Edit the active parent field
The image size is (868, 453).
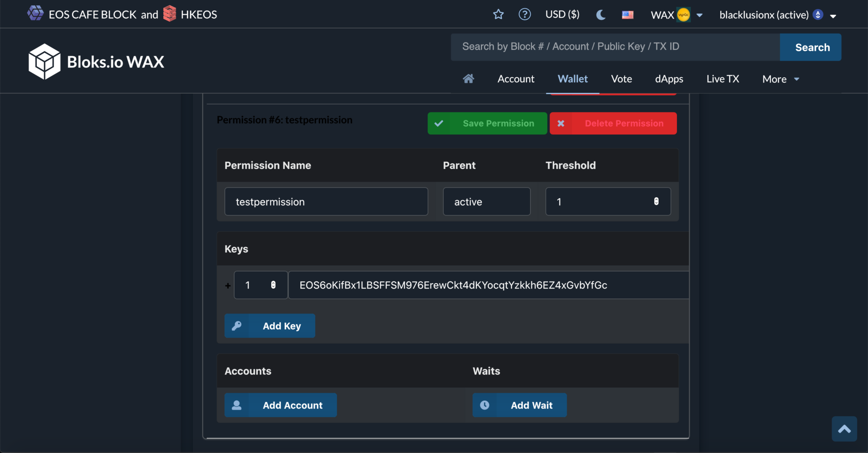(487, 201)
